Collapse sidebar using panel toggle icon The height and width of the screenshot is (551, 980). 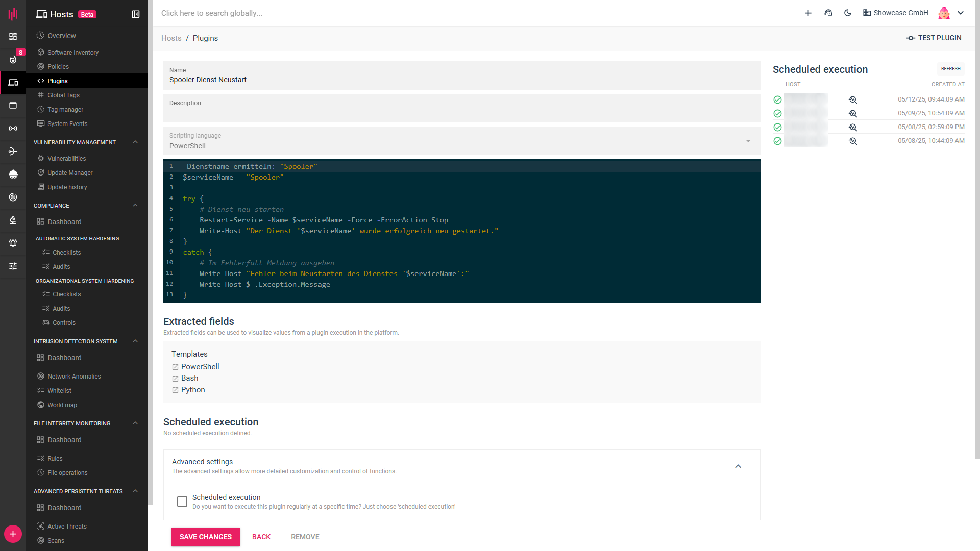coord(136,14)
